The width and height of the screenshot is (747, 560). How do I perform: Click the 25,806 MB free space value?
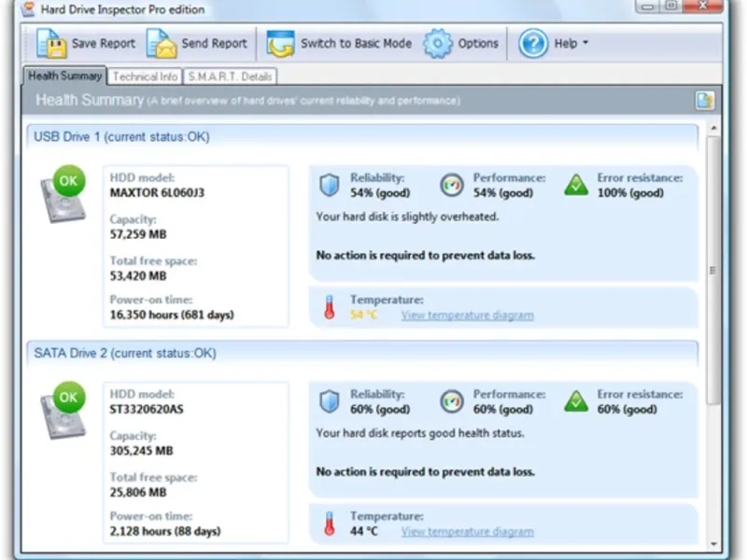pos(138,492)
